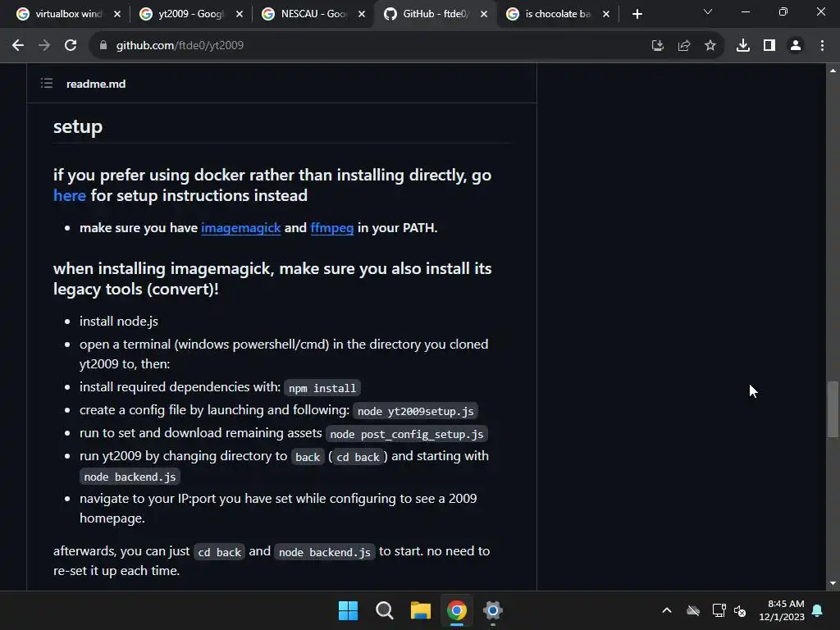Screen dimensions: 840x630
Task: Go back to the previous page
Action: pos(18,46)
